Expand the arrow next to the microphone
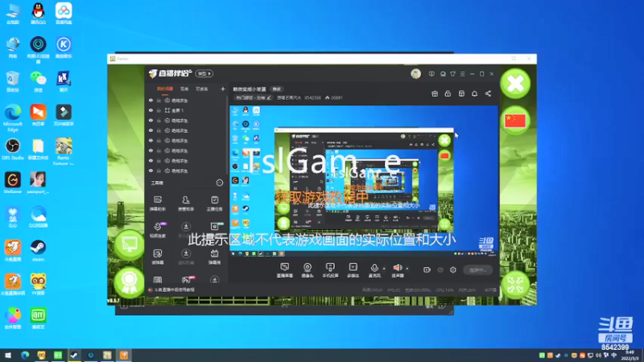 coord(384,269)
